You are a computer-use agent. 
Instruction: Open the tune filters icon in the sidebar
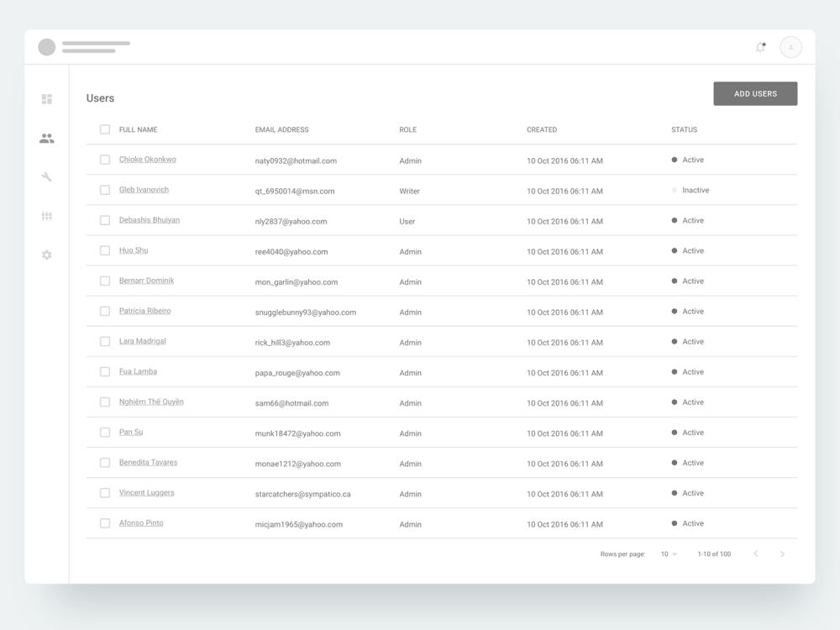[x=47, y=216]
